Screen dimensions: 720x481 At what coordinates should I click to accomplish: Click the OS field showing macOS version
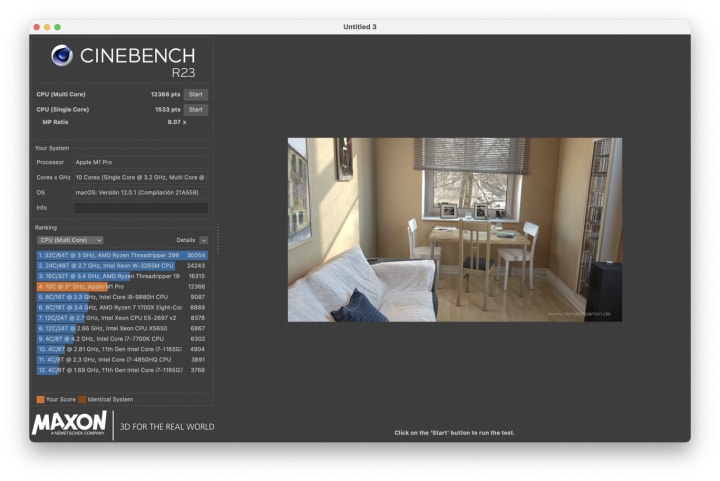click(141, 193)
